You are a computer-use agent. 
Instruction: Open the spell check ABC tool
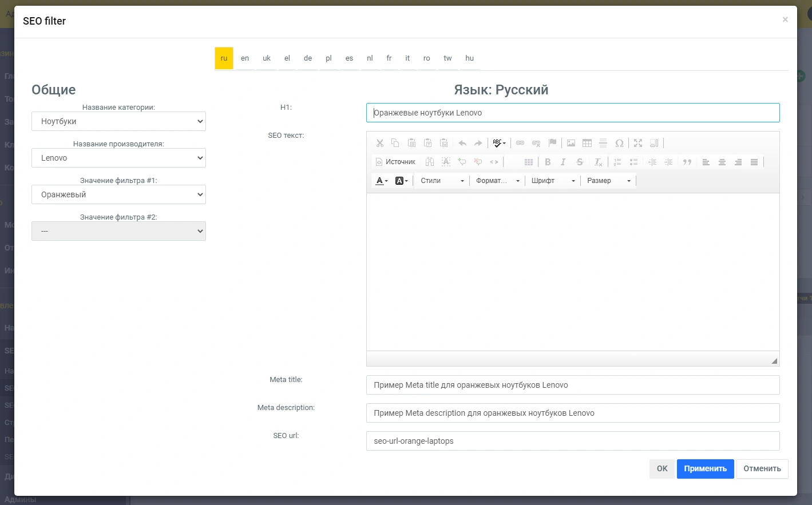pos(499,143)
